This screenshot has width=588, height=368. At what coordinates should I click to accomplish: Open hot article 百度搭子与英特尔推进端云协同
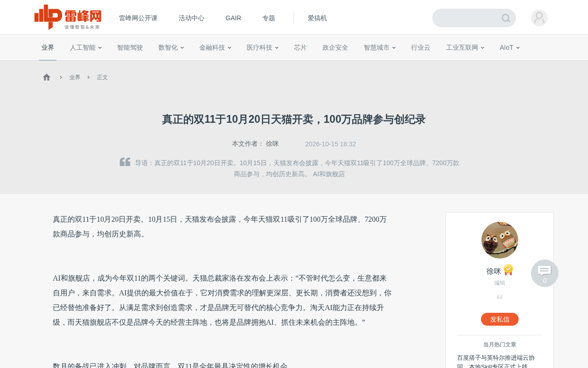coord(496,362)
